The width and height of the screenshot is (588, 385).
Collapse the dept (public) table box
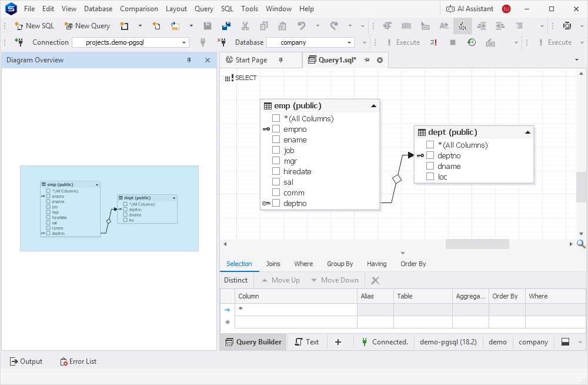click(527, 132)
